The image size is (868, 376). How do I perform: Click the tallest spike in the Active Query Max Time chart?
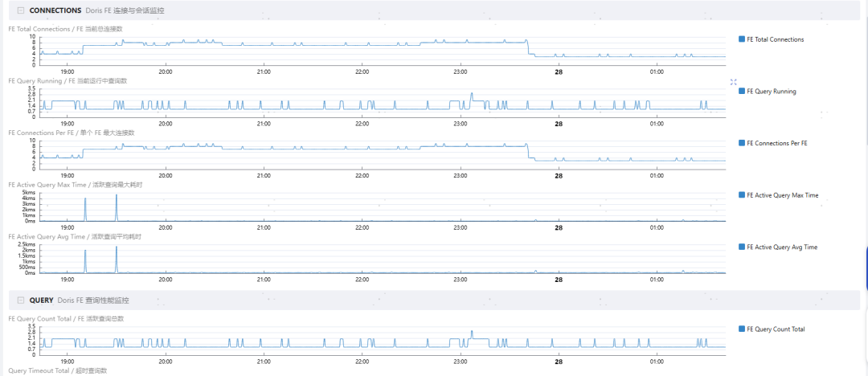117,207
